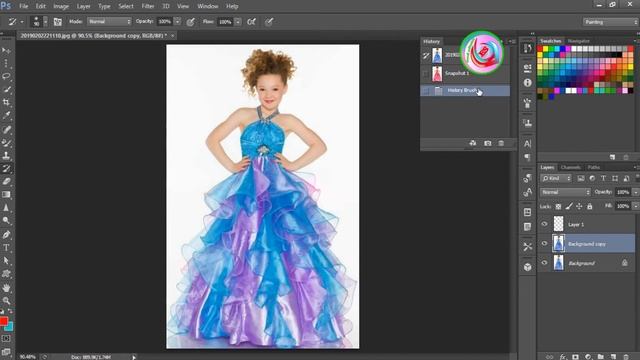640x360 pixels.
Task: Click the Fill percentage field
Action: coord(623,207)
